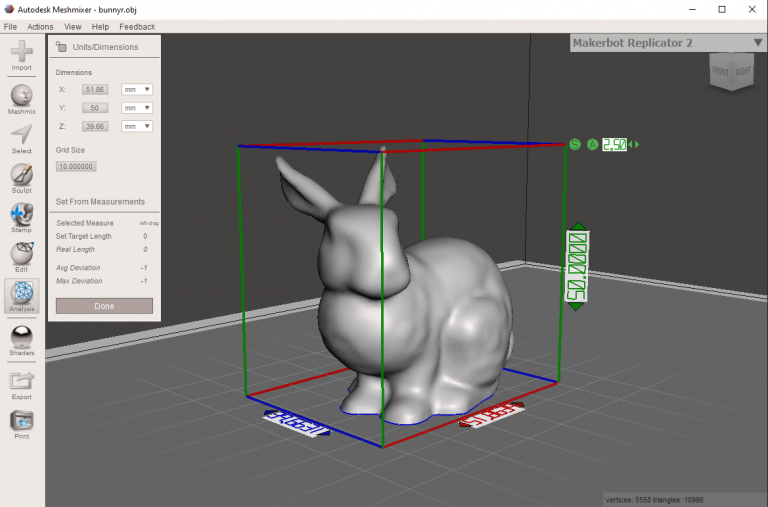Click the Y dimension value field 50
Image resolution: width=768 pixels, height=507 pixels.
[95, 108]
